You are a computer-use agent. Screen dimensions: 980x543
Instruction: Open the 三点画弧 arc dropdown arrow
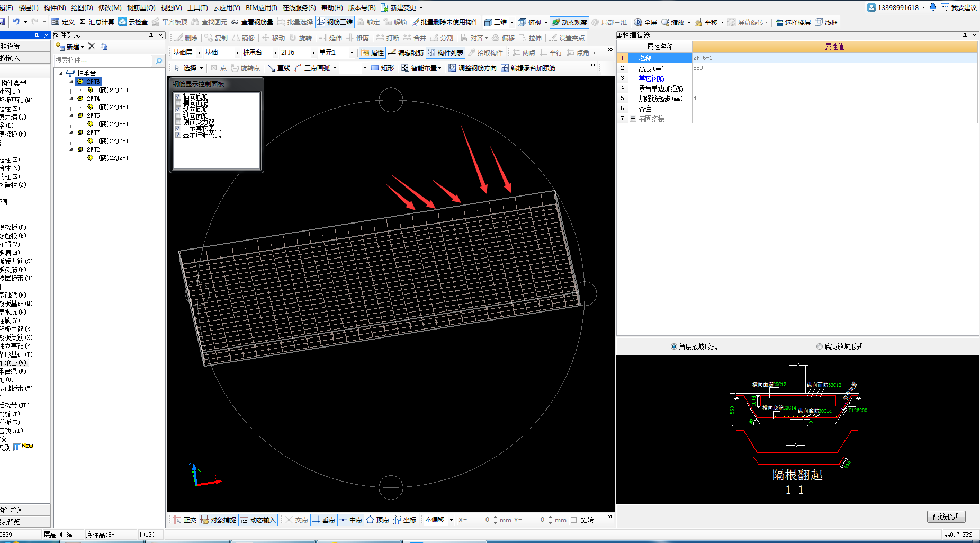click(x=335, y=68)
